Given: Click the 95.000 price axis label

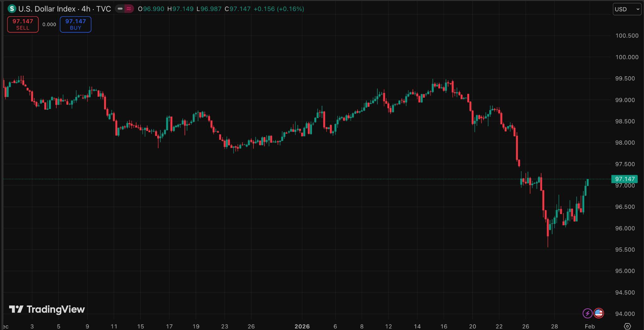Looking at the screenshot, I should [x=625, y=271].
